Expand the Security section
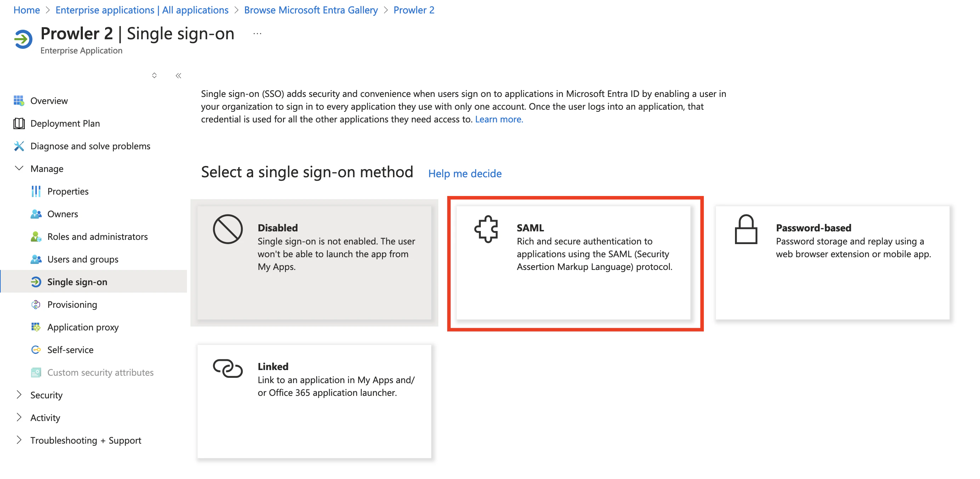 click(x=19, y=395)
